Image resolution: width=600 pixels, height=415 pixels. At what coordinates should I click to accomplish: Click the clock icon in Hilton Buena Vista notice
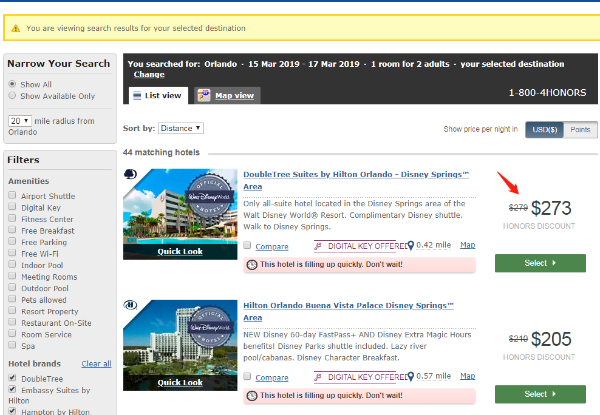251,395
